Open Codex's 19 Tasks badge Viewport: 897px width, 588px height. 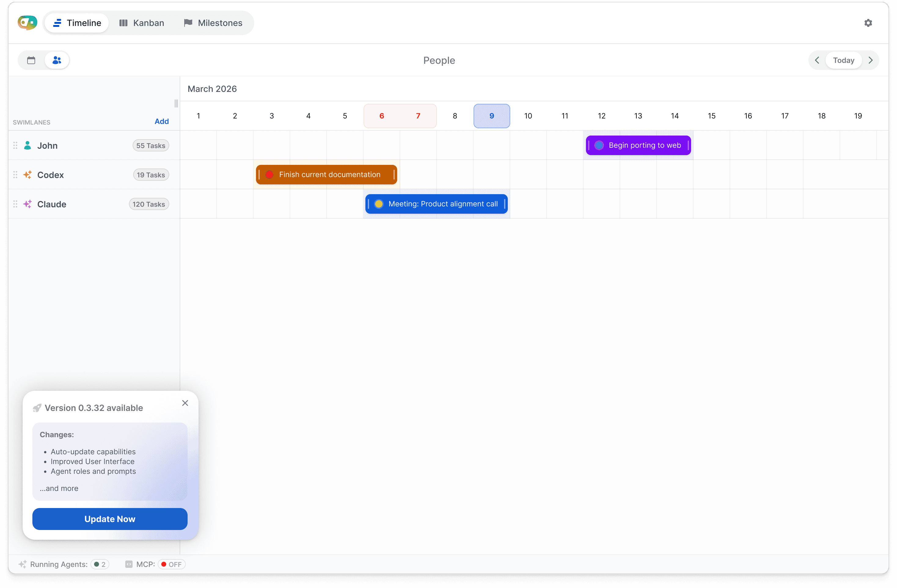[151, 175]
